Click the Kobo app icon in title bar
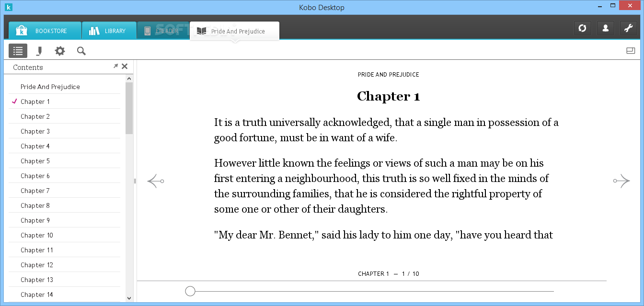644x306 pixels. click(x=8, y=7)
